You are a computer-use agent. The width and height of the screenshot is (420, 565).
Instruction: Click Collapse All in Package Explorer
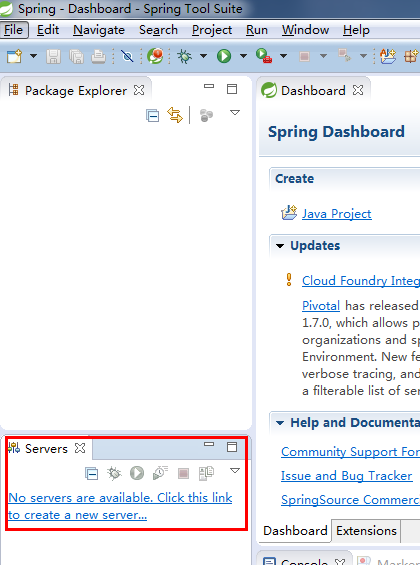[x=153, y=116]
